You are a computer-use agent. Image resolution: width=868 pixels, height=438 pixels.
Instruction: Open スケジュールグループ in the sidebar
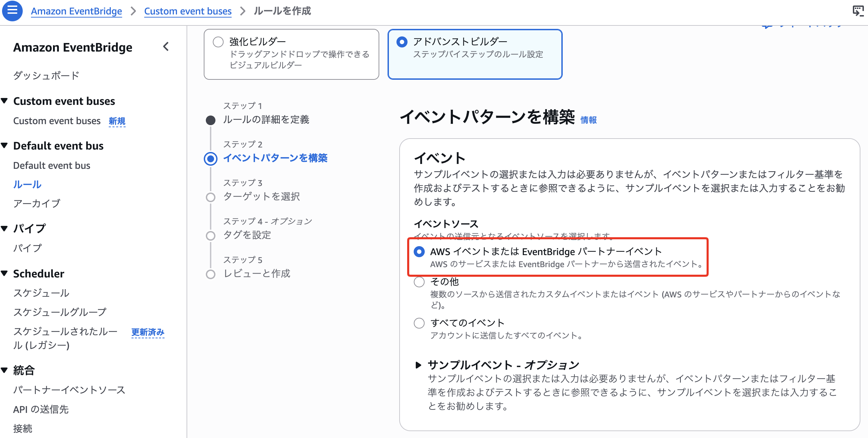pos(60,312)
